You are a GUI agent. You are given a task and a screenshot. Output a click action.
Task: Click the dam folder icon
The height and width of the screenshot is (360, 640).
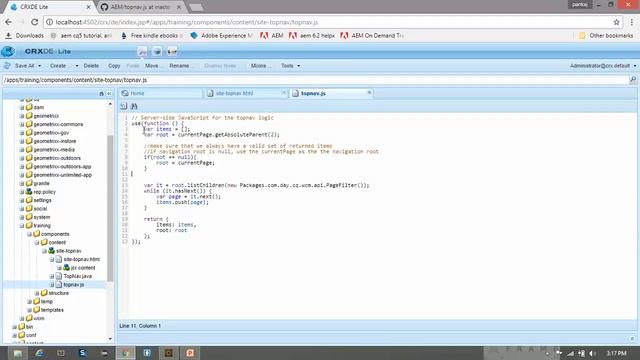tap(29, 107)
